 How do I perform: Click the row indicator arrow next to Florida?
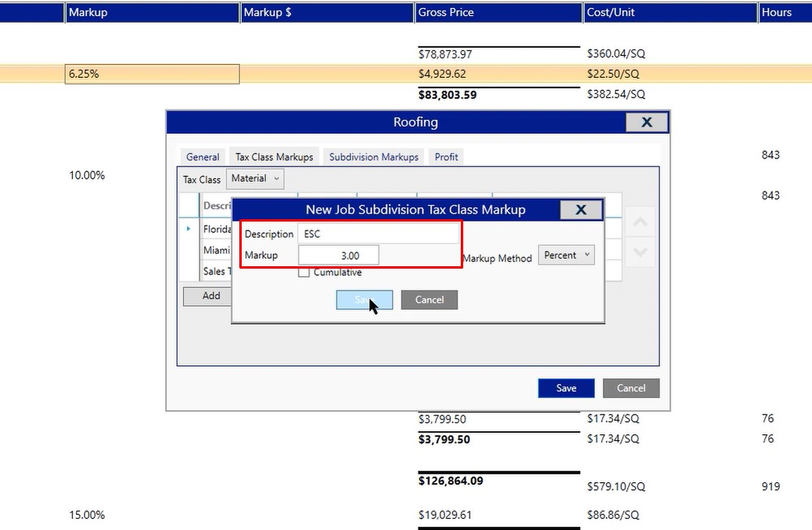[189, 229]
